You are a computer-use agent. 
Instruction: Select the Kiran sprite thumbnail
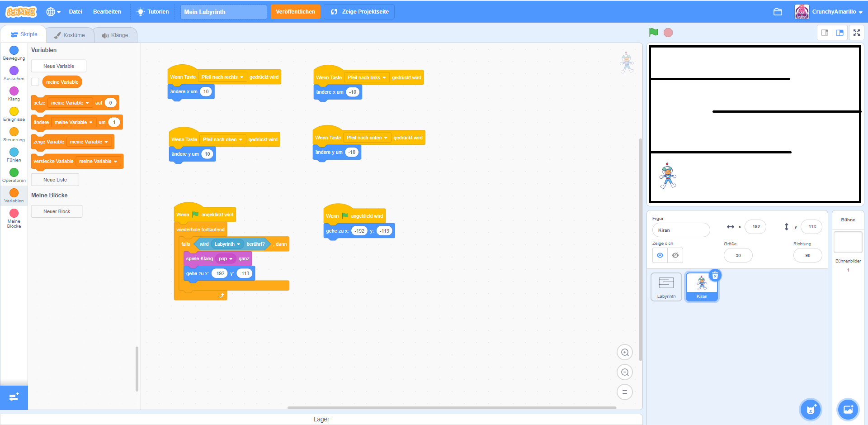(702, 287)
